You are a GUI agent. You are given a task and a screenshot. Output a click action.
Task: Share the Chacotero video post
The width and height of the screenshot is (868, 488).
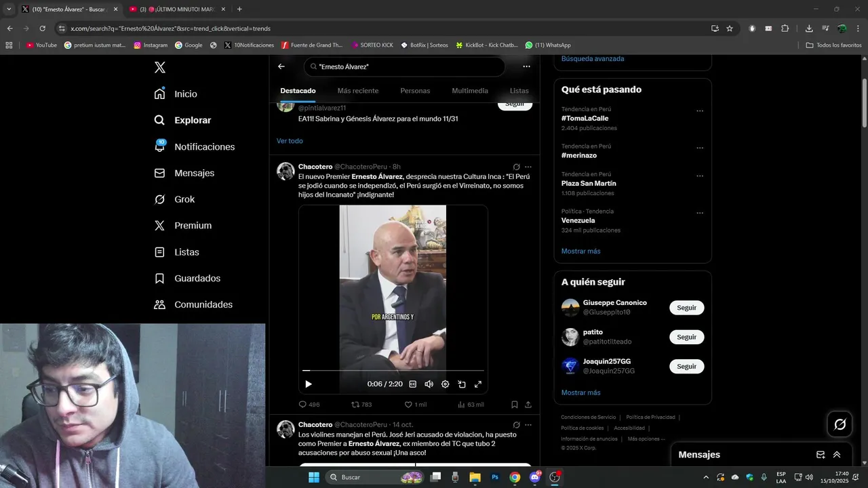pos(528,405)
